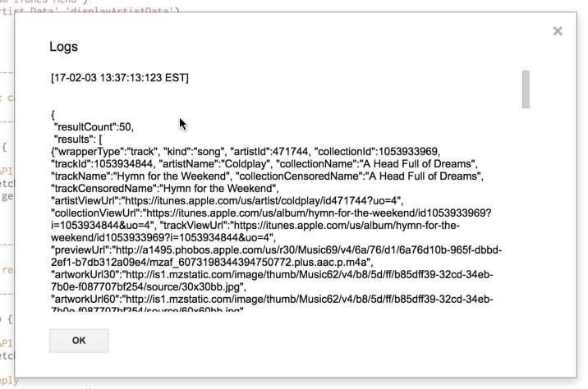Close the Logs dialog with the X
The height and width of the screenshot is (389, 588).
pos(558,31)
